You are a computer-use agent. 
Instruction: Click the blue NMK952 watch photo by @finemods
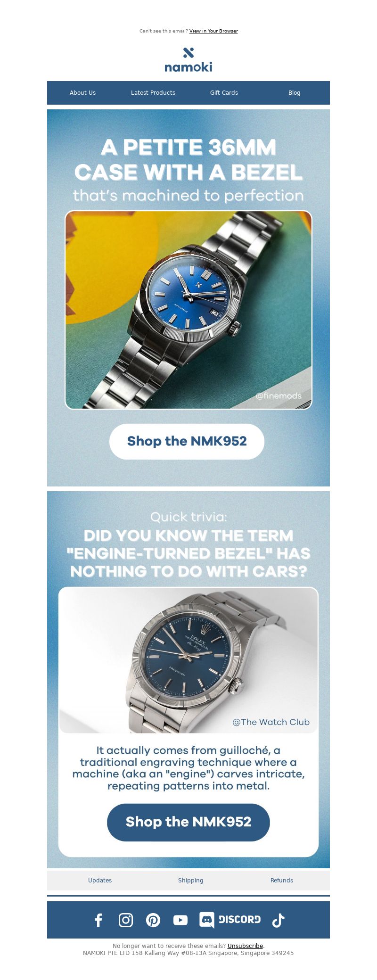[x=188, y=310]
